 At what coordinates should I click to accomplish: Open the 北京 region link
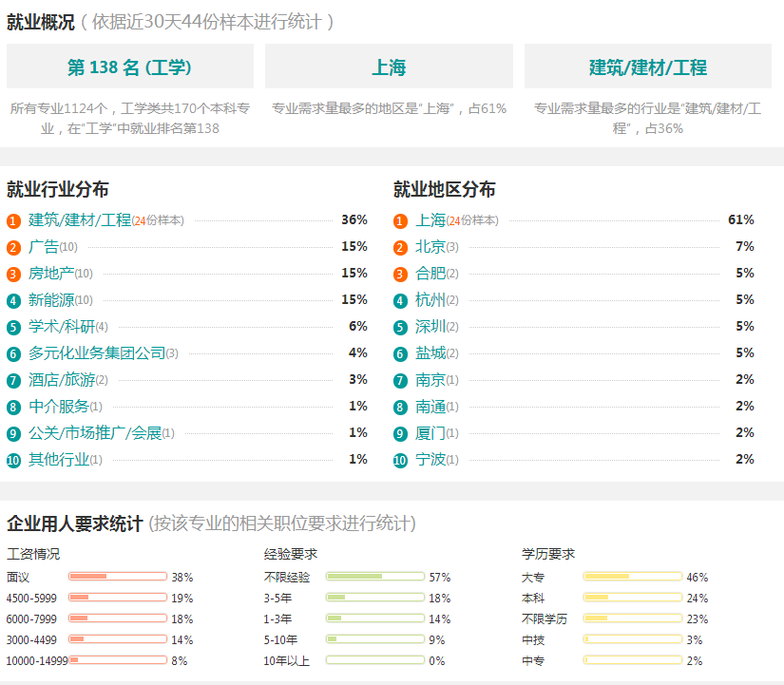tap(430, 246)
